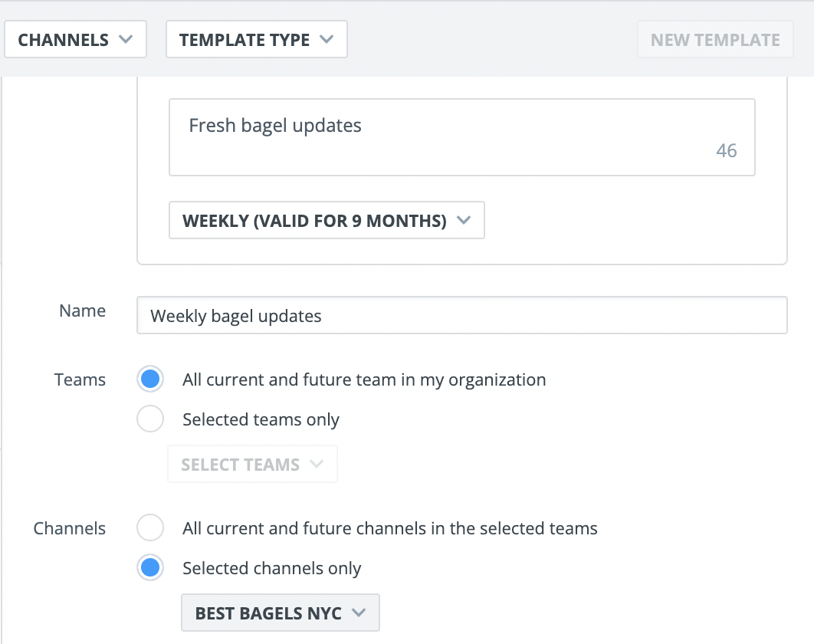Viewport: 814px width, 644px height.
Task: Expand the Select Teams dropdown
Action: pos(252,464)
